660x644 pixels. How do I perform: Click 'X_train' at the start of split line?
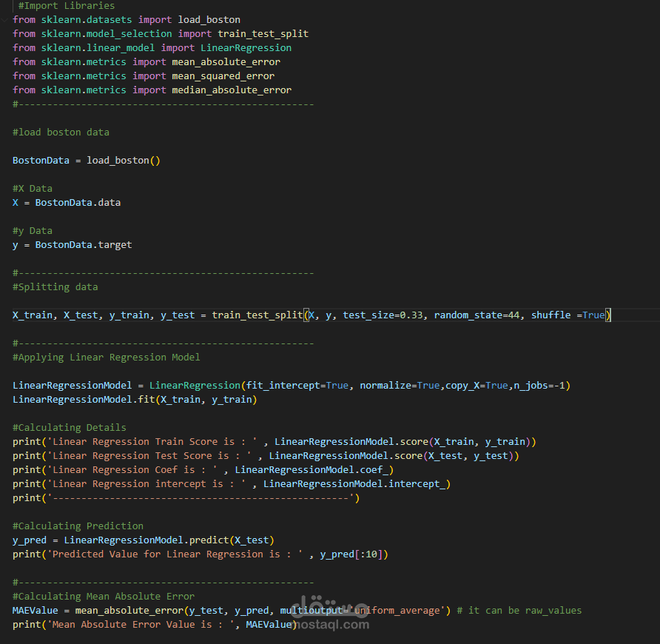(x=33, y=315)
